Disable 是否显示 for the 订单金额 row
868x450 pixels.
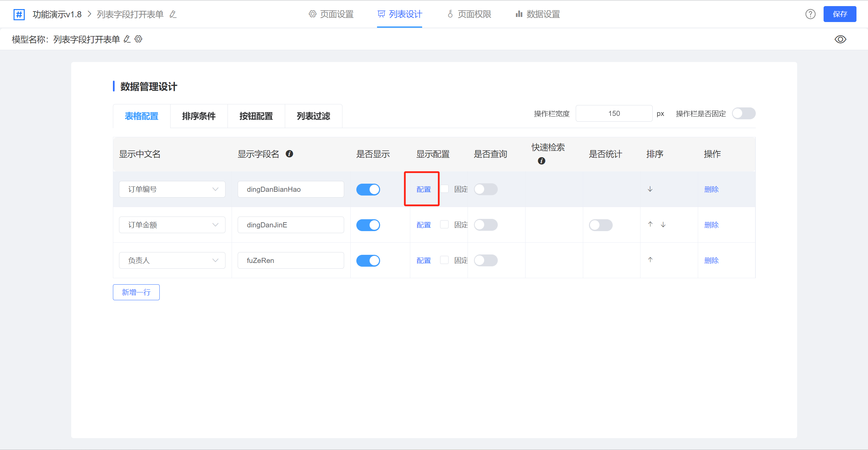click(x=368, y=225)
